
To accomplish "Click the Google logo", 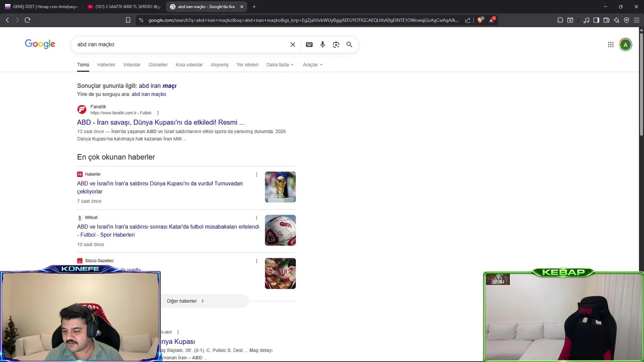I will (x=40, y=44).
